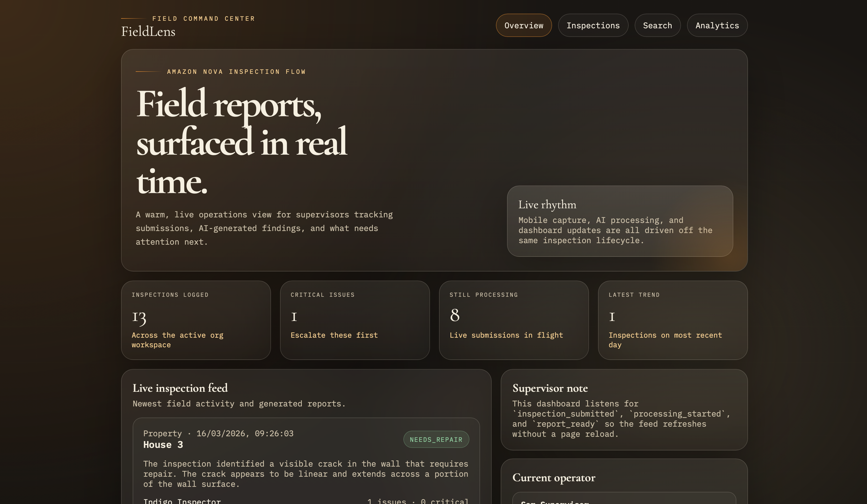Click the Supervisor note panel

(x=624, y=409)
